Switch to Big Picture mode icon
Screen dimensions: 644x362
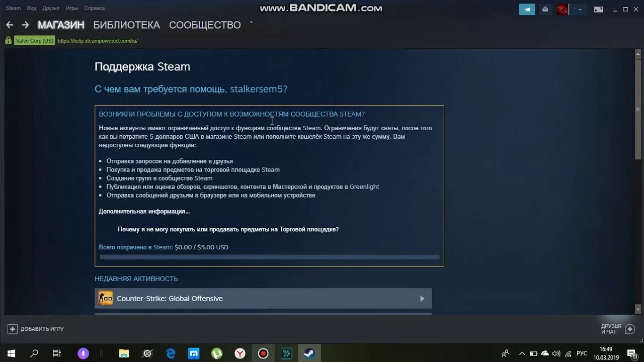point(598,9)
